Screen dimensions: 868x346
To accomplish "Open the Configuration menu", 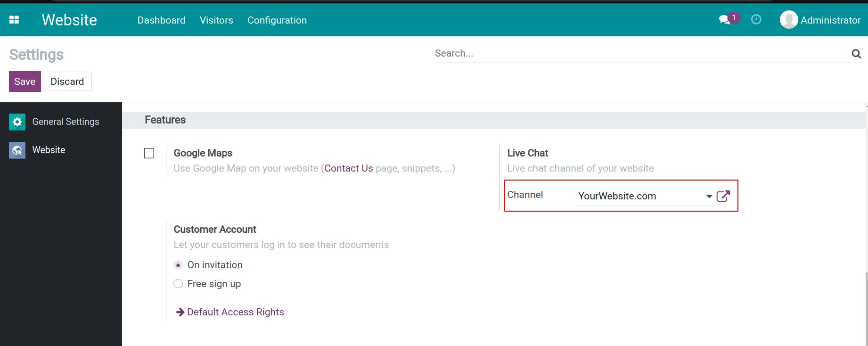I will [277, 20].
